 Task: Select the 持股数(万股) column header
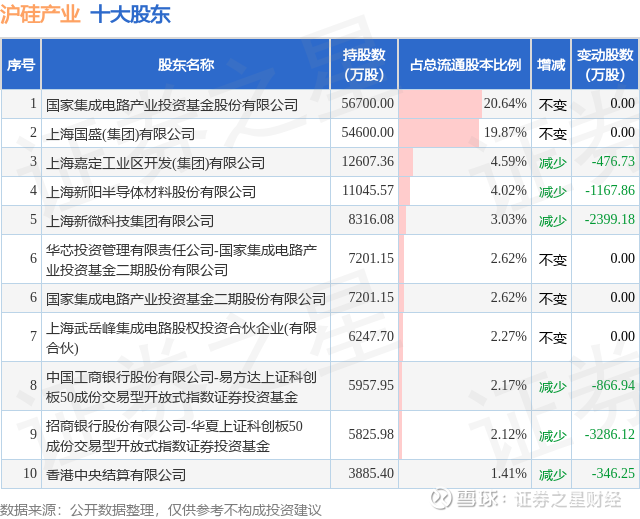pos(364,64)
